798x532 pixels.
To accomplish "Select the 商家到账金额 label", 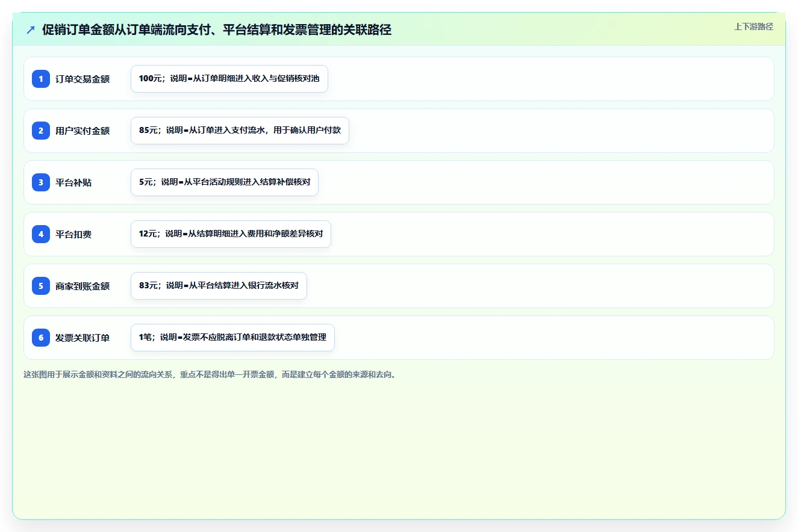I will pyautogui.click(x=83, y=286).
